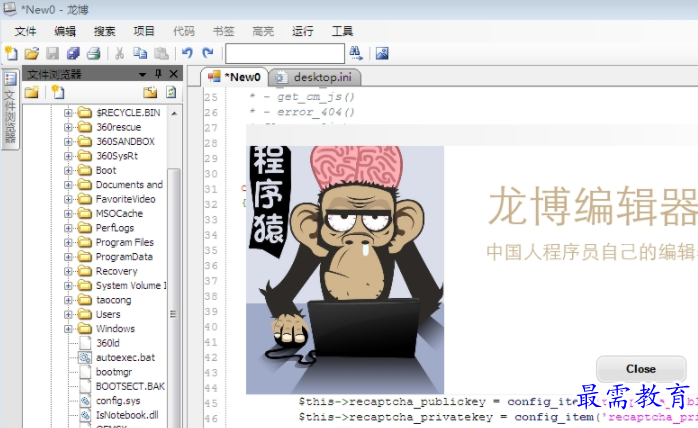The height and width of the screenshot is (428, 698).
Task: Click the Print icon in toolbar
Action: pos(93,53)
